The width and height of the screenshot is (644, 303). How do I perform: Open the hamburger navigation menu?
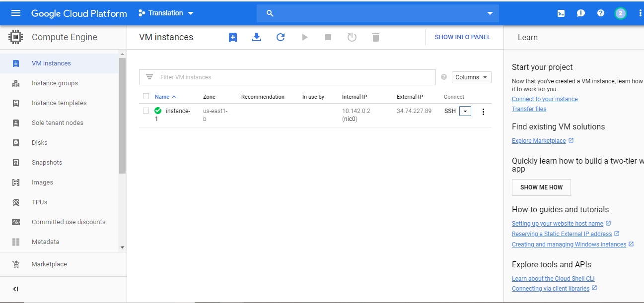tap(16, 13)
